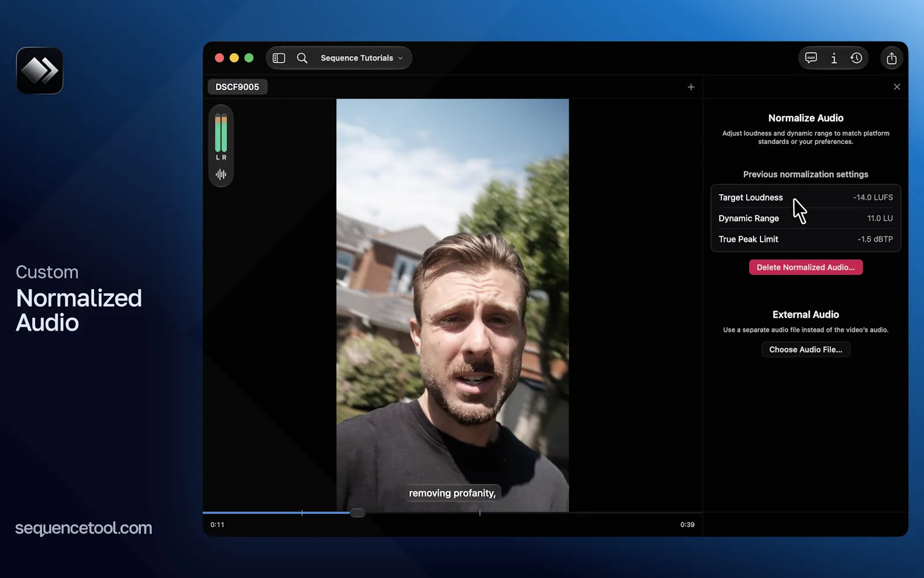
Task: Open the comments speech bubble icon
Action: [x=811, y=58]
